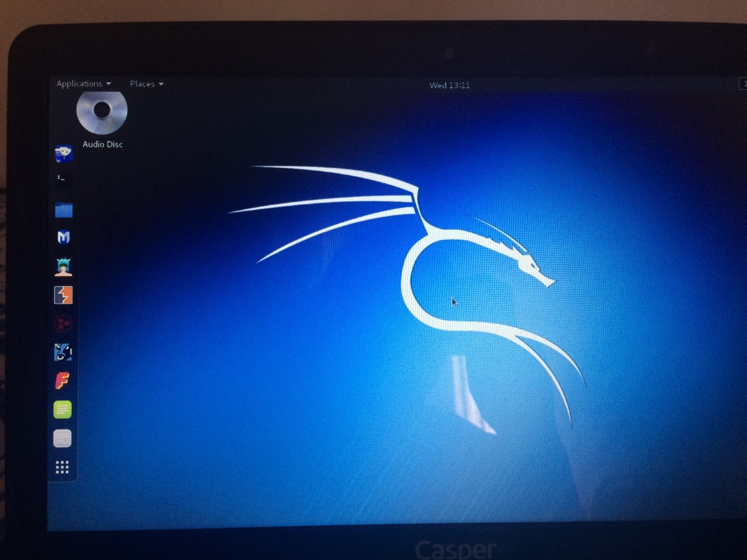Image resolution: width=747 pixels, height=560 pixels.
Task: Launch Faraday IDE from the dock
Action: tap(62, 381)
